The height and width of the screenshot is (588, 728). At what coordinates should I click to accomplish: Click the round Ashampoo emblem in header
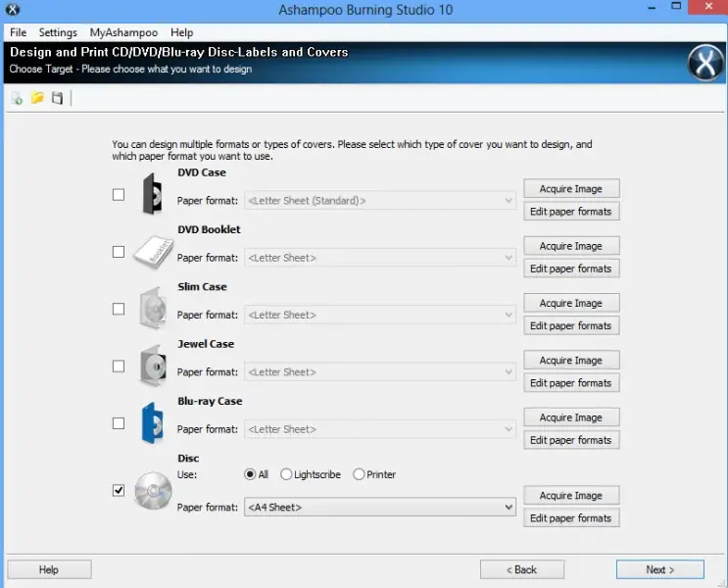[705, 63]
